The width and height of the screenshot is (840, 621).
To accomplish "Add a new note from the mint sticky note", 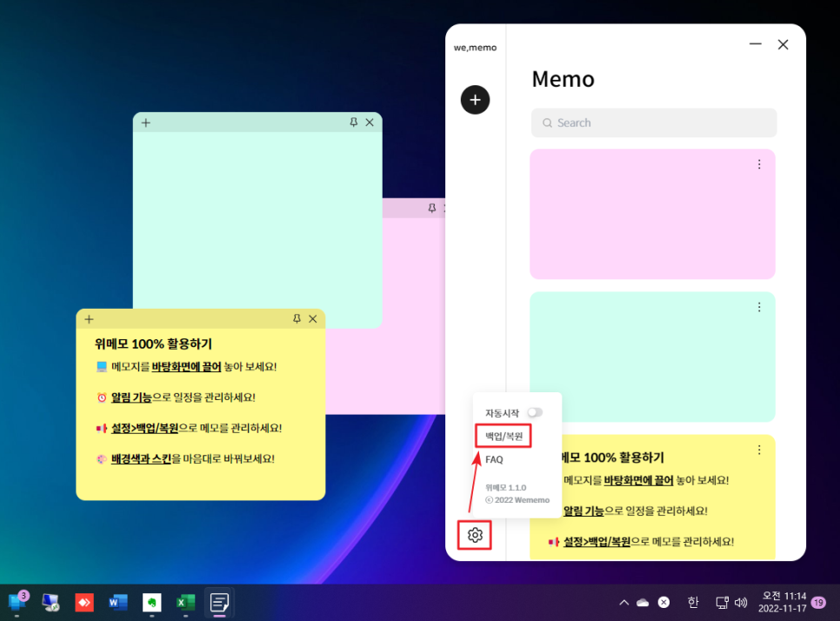I will pos(146,123).
